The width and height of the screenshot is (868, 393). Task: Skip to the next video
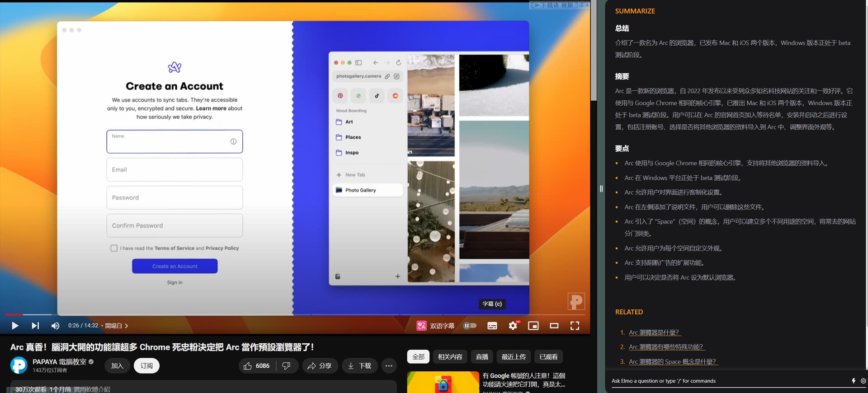(x=35, y=326)
